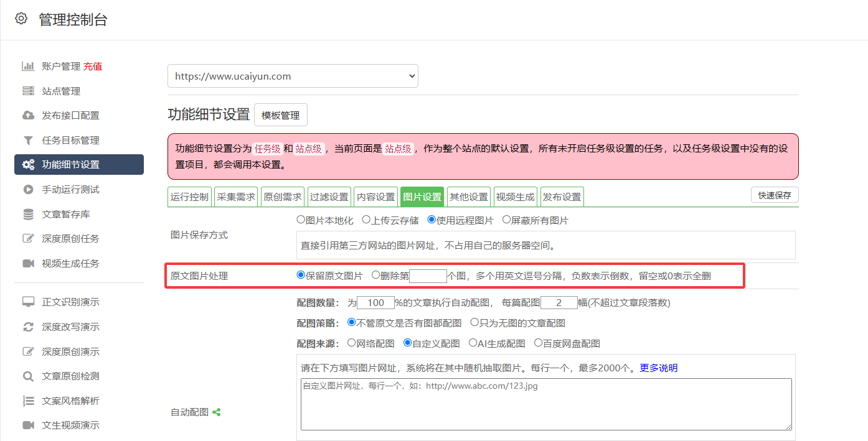Image resolution: width=868 pixels, height=441 pixels.
Task: Select 只为无图的文章配图 strategy
Action: click(x=474, y=323)
